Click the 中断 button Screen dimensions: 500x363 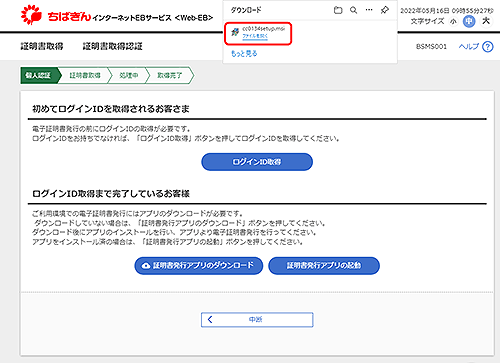pos(257,320)
